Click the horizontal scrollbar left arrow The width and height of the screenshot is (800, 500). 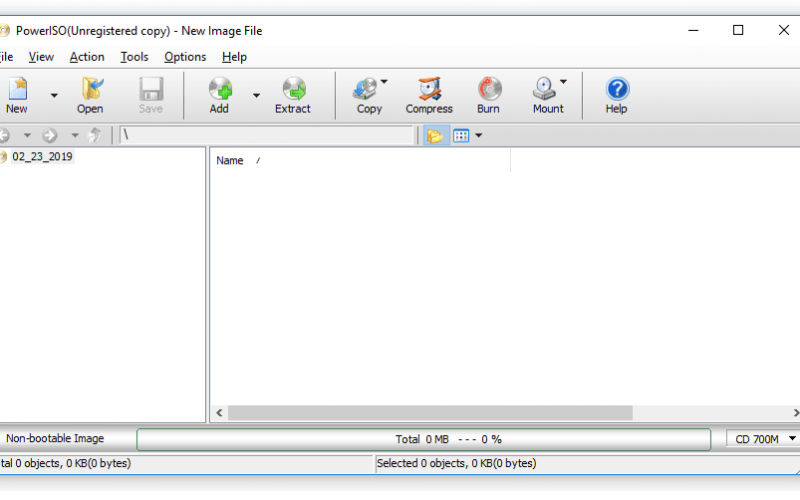[219, 413]
